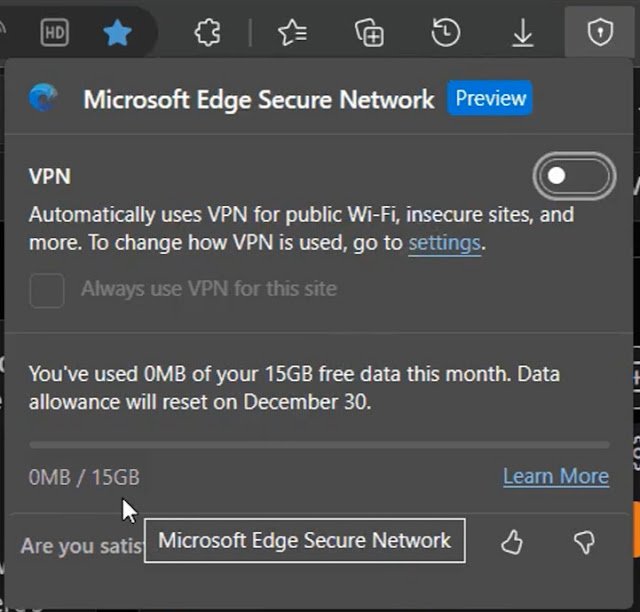Screen dimensions: 640x612
Task: Click the blue favorite star icon
Action: click(x=117, y=33)
